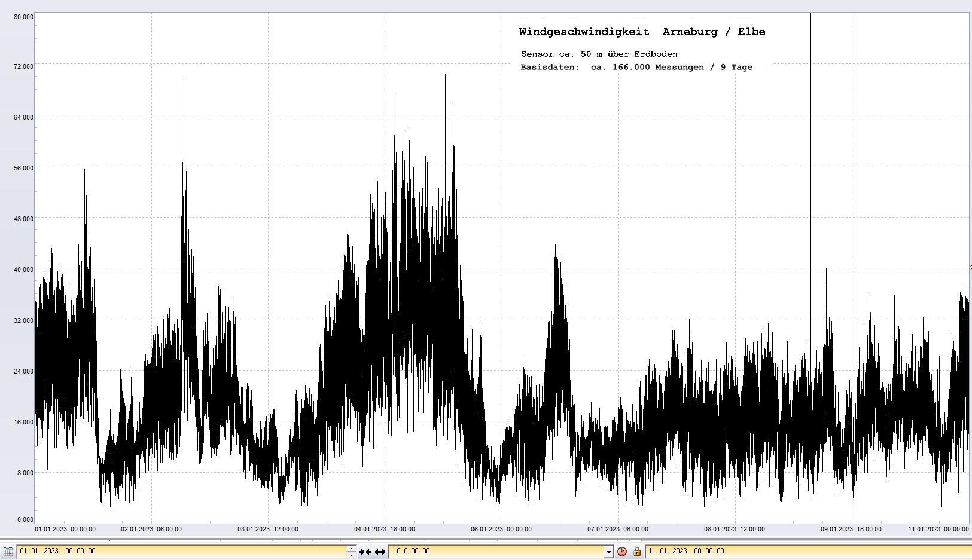Decrement start time with down spinner

(x=351, y=555)
